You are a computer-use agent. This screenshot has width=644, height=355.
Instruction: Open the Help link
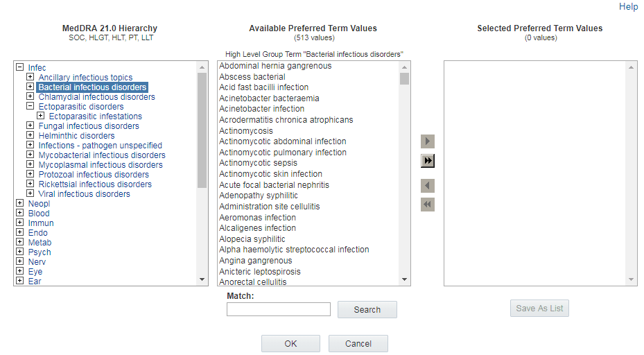pyautogui.click(x=628, y=7)
